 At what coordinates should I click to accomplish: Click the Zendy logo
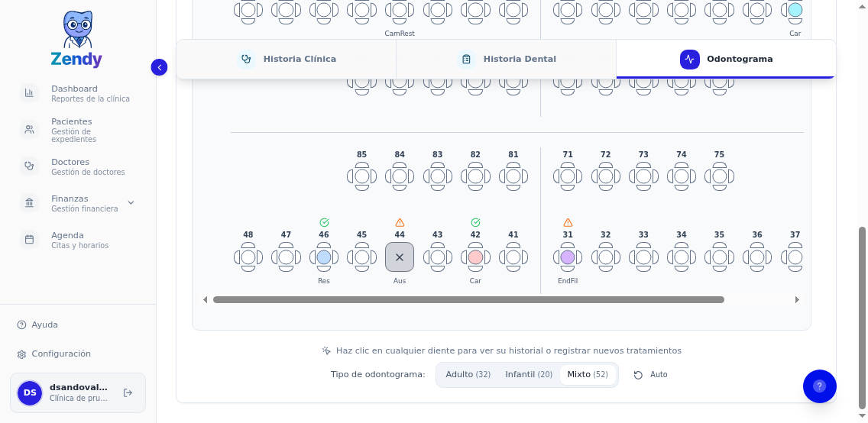pyautogui.click(x=76, y=39)
